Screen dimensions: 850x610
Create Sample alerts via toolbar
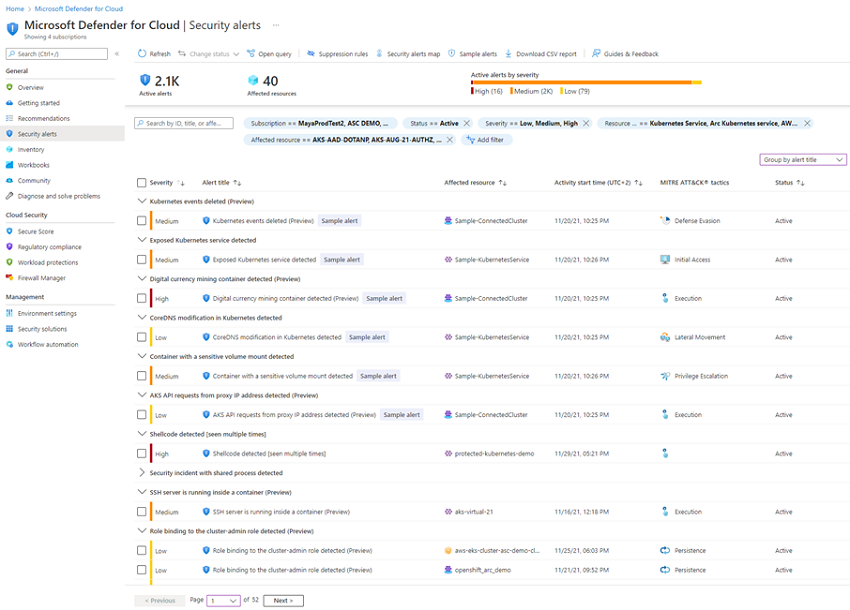pos(472,54)
